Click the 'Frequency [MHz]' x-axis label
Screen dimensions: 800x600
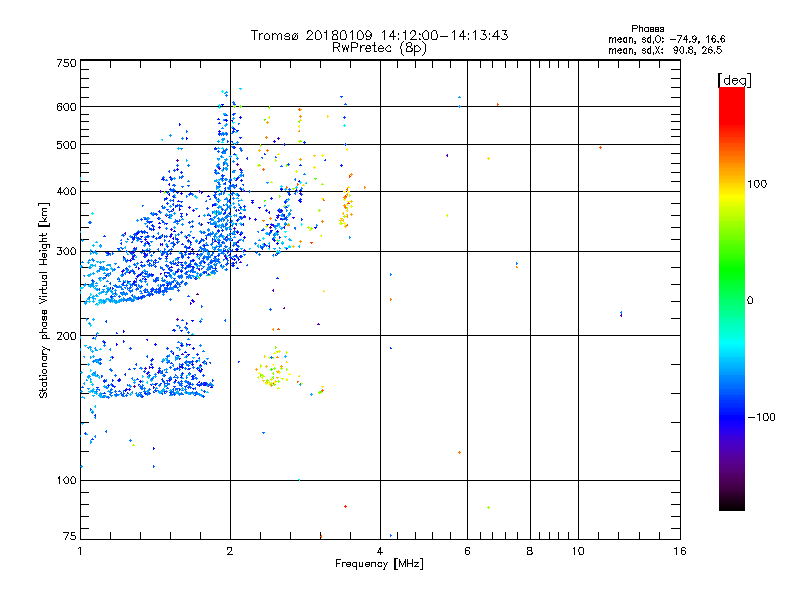[379, 564]
